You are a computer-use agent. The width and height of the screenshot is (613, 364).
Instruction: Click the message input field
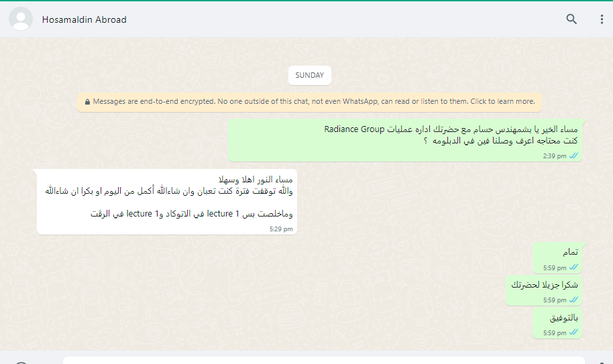pyautogui.click(x=324, y=360)
